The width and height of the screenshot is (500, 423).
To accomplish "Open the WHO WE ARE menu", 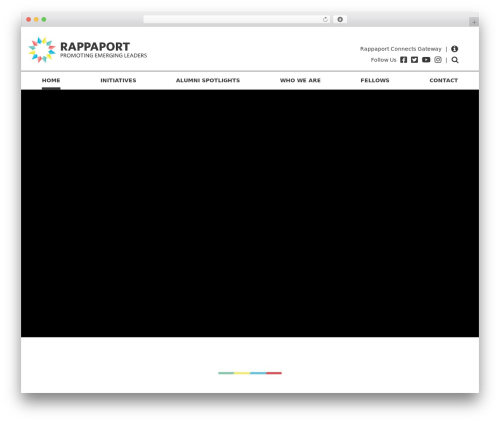I will pyautogui.click(x=300, y=80).
